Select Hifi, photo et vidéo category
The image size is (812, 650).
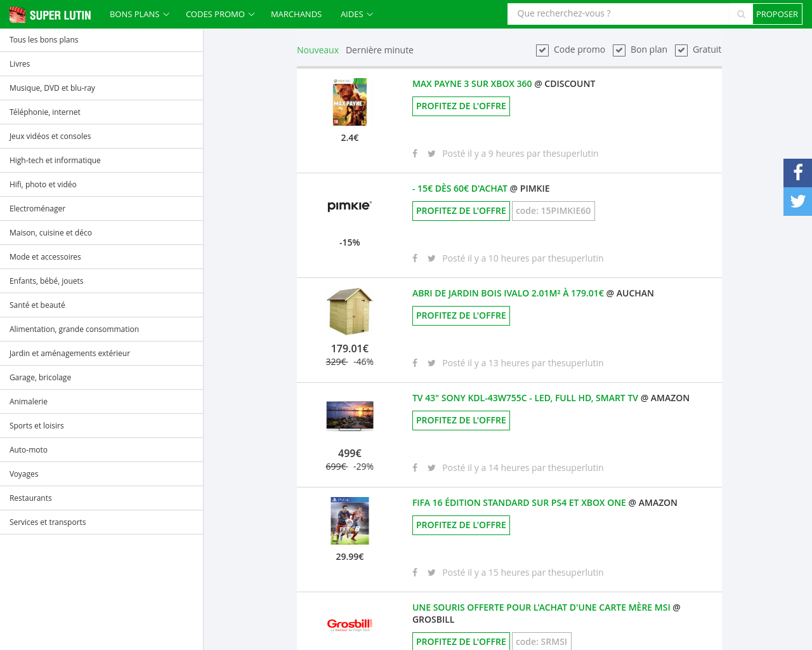point(101,185)
